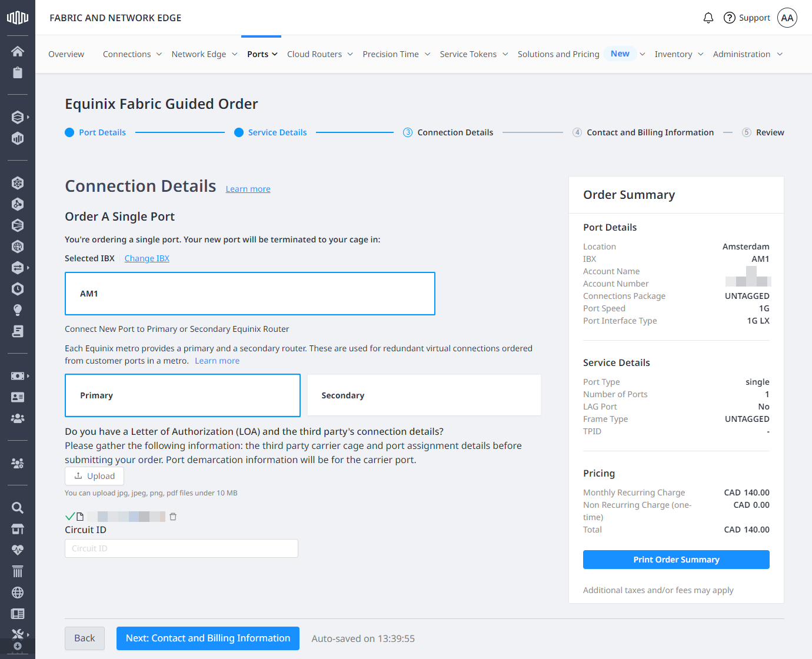Click the wrench tools sidebar icon
The image size is (812, 659).
tap(18, 634)
